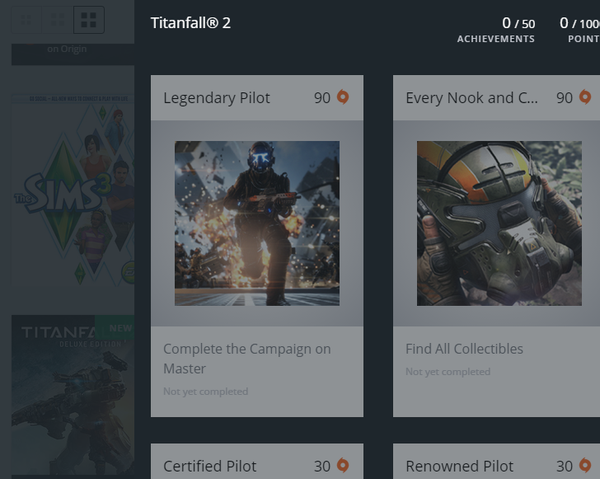The height and width of the screenshot is (479, 600).
Task: Select the large grid view icon
Action: (x=89, y=20)
